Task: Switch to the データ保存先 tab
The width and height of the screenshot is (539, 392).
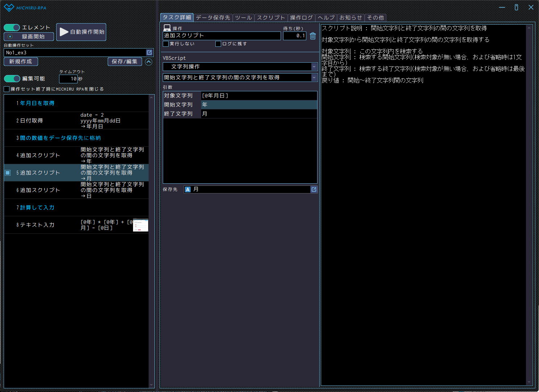Action: [x=213, y=17]
